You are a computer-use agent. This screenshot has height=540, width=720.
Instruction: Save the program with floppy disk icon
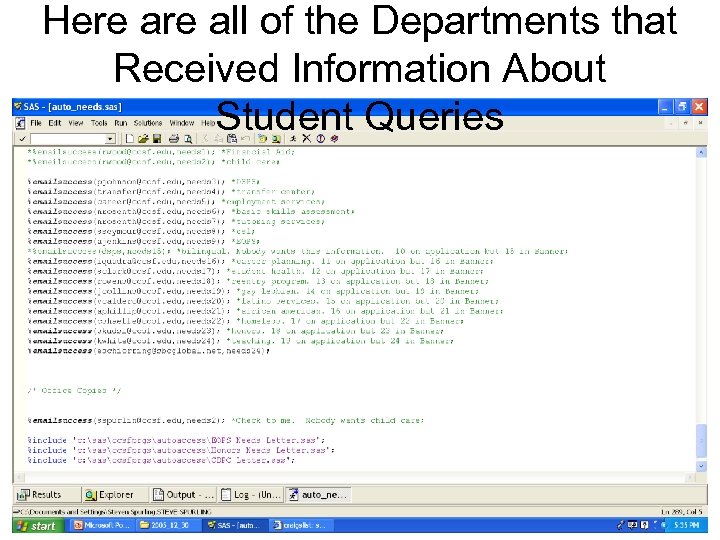(157, 139)
